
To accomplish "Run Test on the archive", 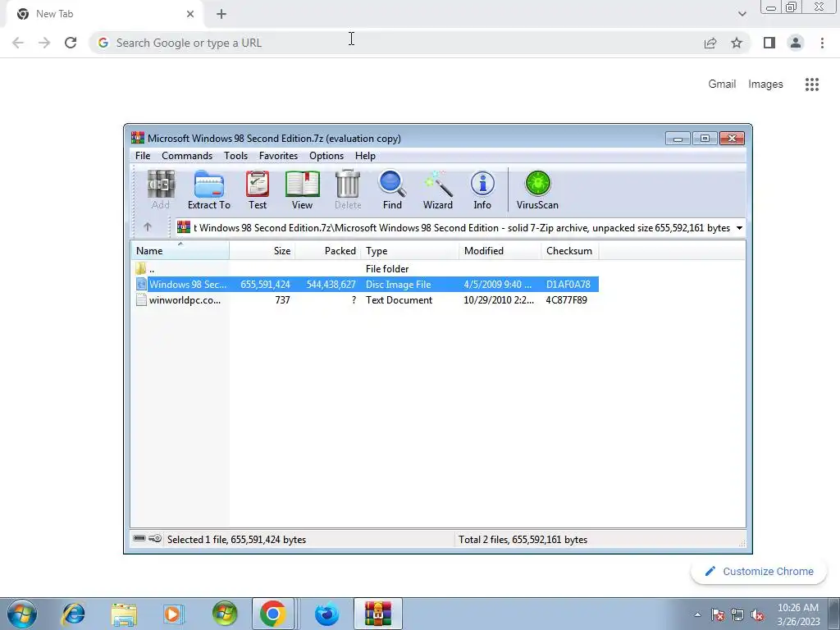I will click(258, 189).
